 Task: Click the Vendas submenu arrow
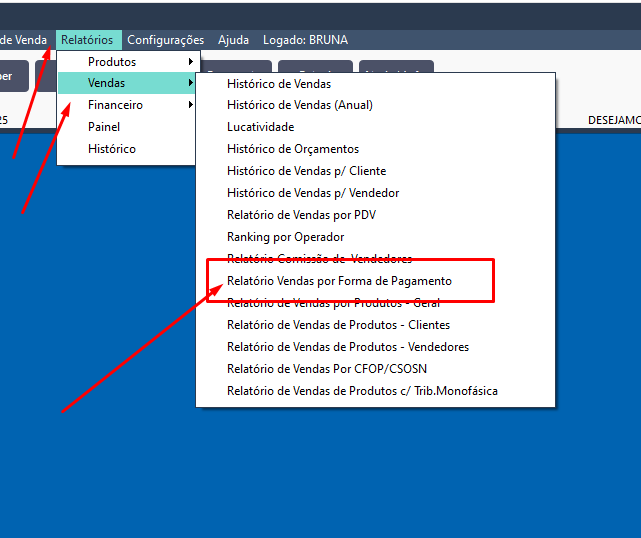(191, 83)
